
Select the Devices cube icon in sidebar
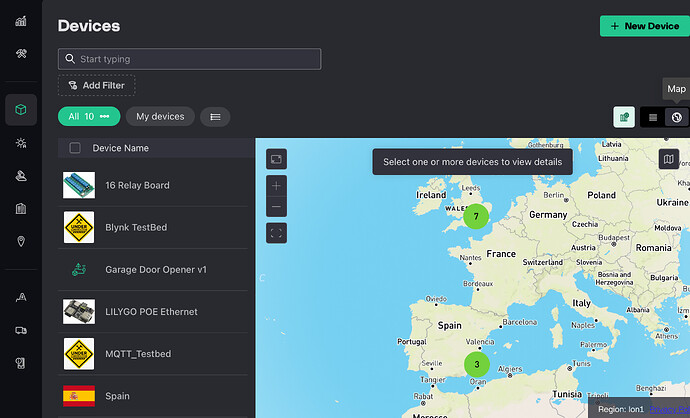pyautogui.click(x=21, y=110)
